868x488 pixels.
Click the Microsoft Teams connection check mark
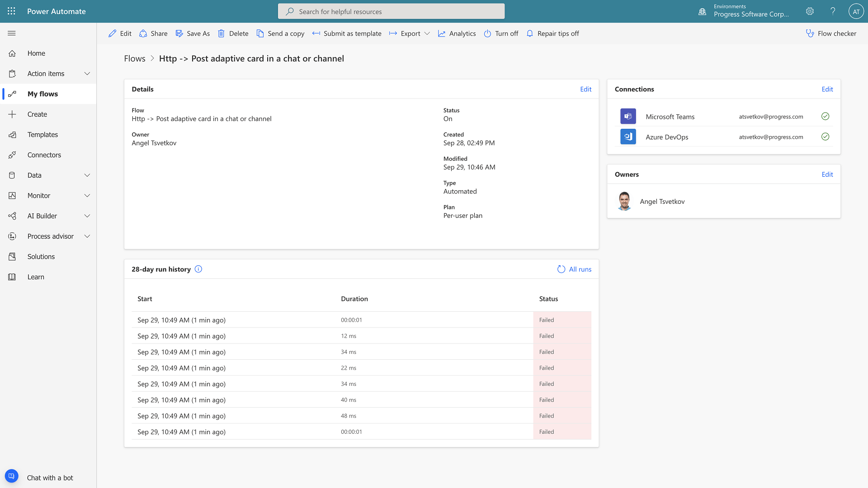coord(825,117)
